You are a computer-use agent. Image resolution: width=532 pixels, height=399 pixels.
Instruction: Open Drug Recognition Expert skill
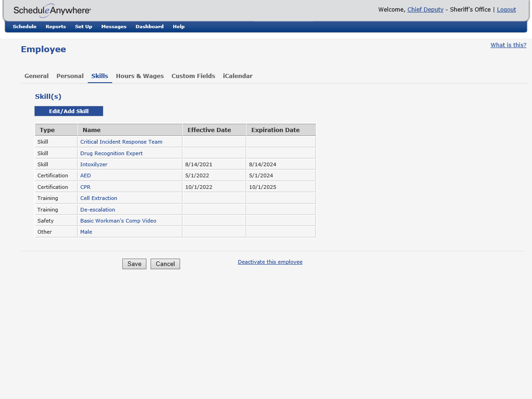[x=111, y=153]
